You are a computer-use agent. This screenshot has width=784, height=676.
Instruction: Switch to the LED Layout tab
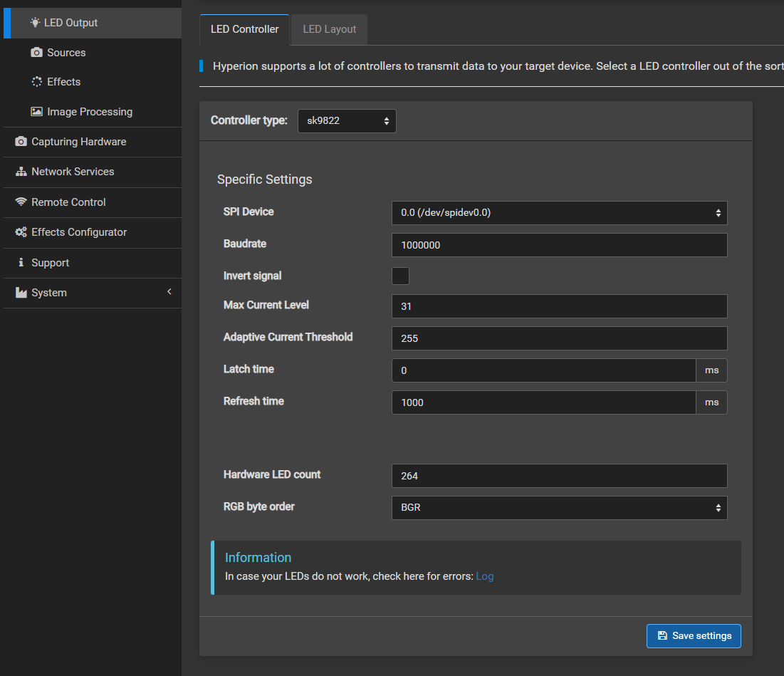[x=329, y=29]
